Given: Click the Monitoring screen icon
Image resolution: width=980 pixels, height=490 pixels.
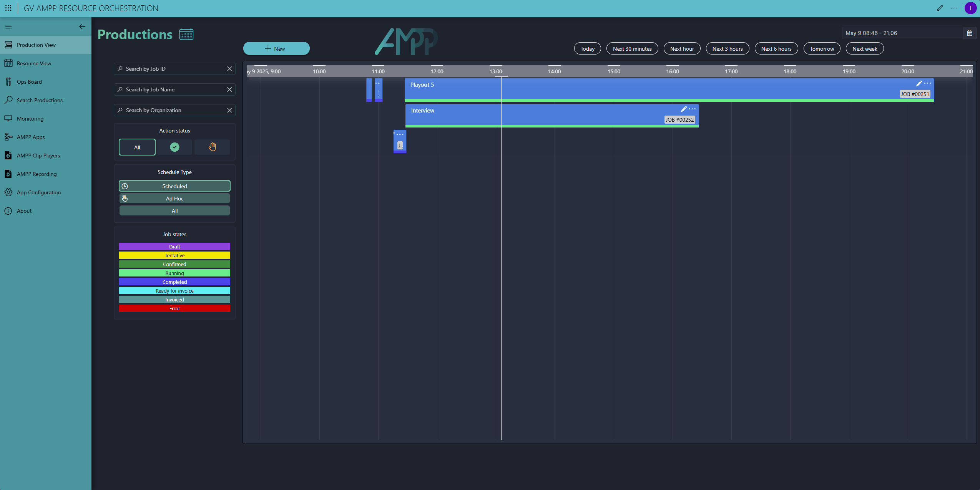Looking at the screenshot, I should pos(8,119).
